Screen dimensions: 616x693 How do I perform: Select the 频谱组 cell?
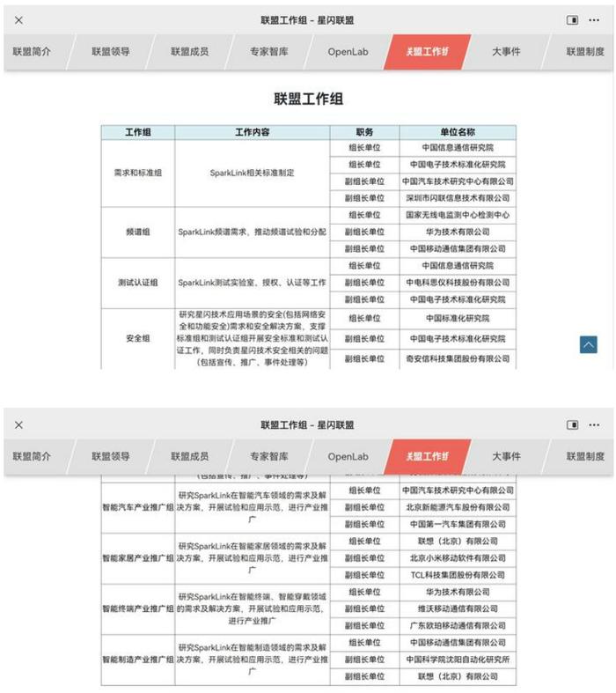coord(138,232)
